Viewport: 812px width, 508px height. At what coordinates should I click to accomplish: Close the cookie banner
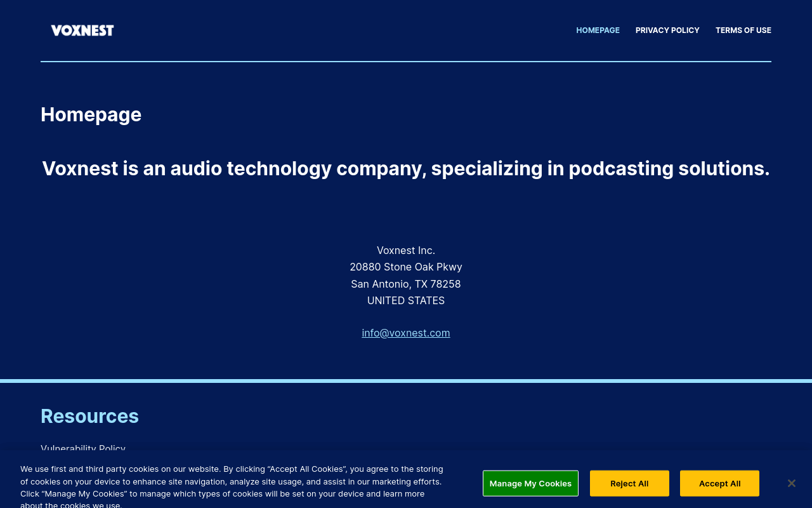click(792, 483)
